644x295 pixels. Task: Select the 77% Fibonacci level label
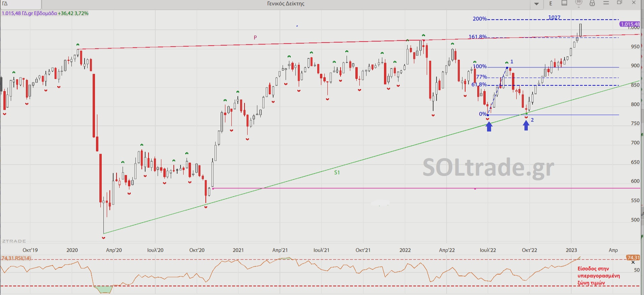[481, 77]
